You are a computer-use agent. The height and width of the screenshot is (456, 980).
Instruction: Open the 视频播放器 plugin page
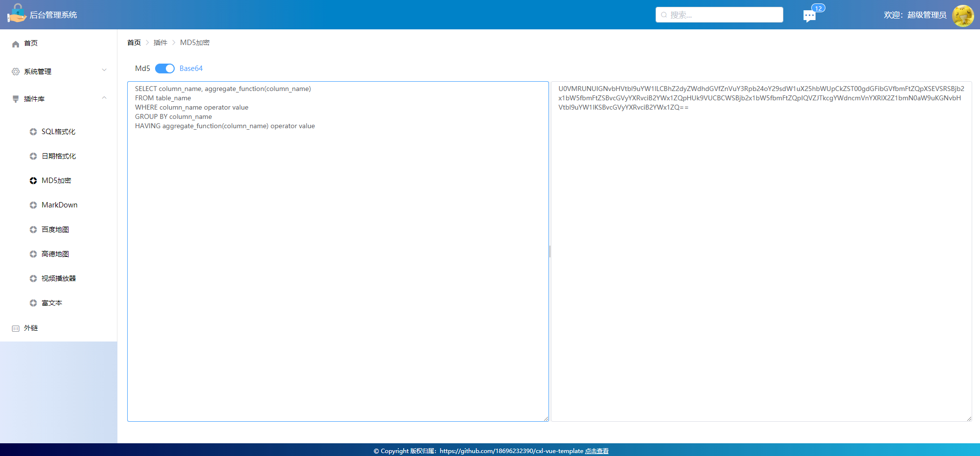(59, 278)
